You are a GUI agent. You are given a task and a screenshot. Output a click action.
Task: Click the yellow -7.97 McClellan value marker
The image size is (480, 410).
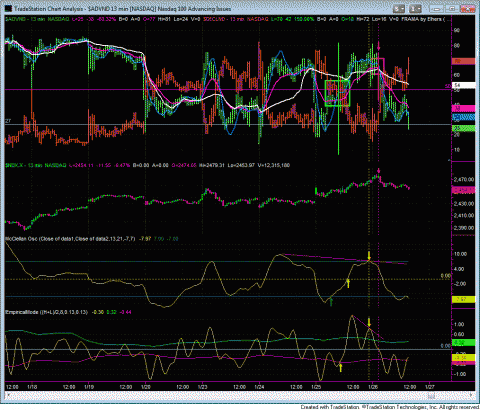[463, 299]
